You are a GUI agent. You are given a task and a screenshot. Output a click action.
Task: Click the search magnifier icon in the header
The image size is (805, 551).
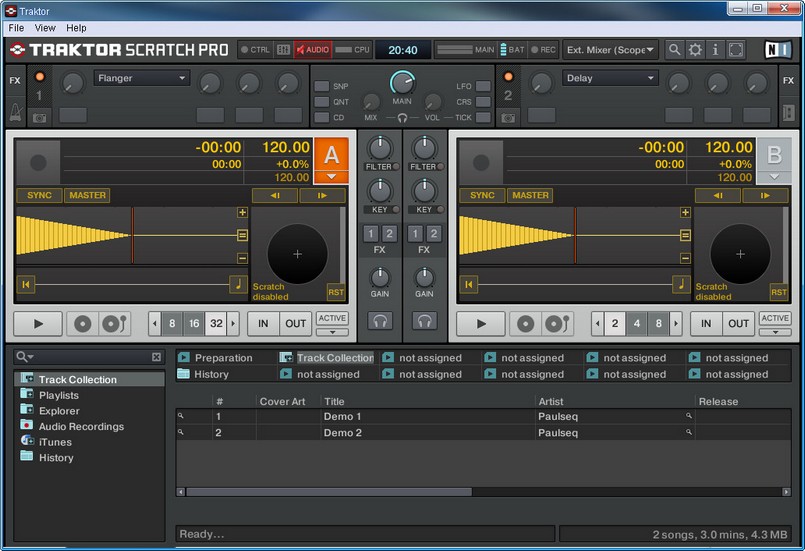point(675,49)
